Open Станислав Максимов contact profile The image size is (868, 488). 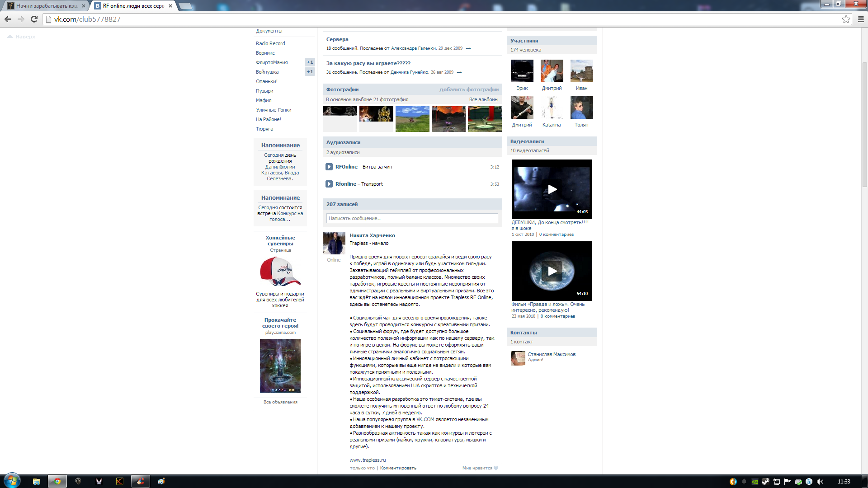[x=552, y=354]
